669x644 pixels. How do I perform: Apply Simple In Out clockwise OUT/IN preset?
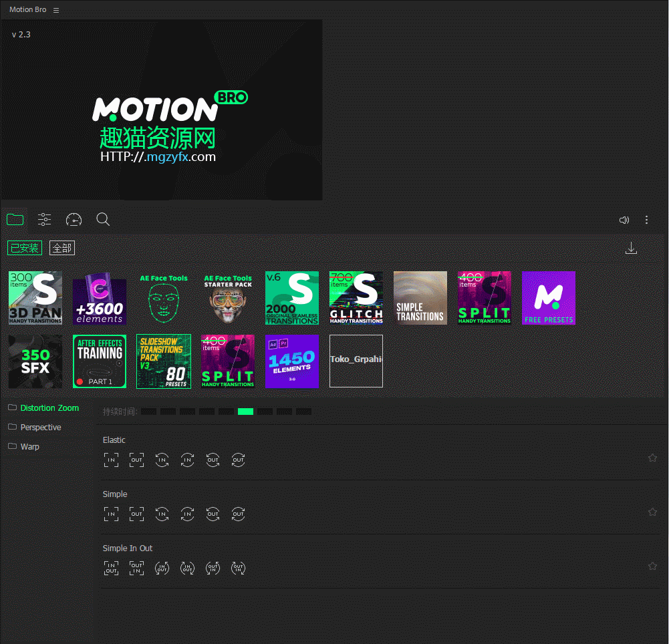coord(238,568)
